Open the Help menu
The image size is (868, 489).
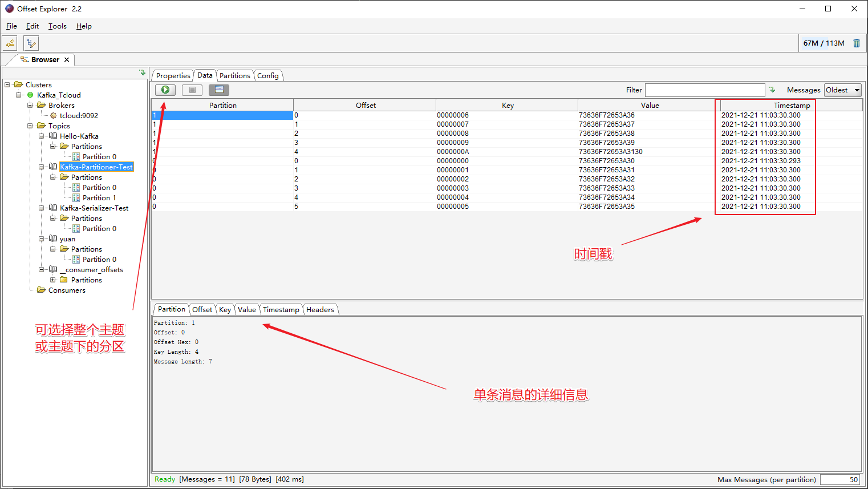pyautogui.click(x=84, y=26)
